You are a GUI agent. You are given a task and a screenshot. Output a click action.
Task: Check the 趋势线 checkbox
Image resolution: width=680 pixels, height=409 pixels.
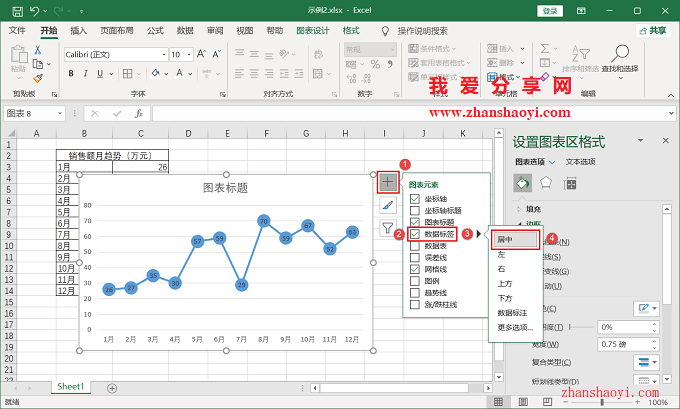pyautogui.click(x=415, y=293)
